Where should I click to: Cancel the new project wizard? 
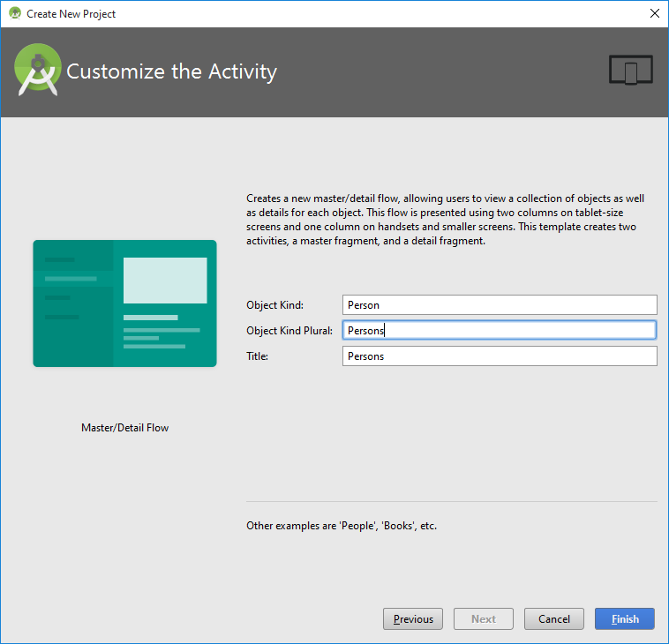[554, 618]
